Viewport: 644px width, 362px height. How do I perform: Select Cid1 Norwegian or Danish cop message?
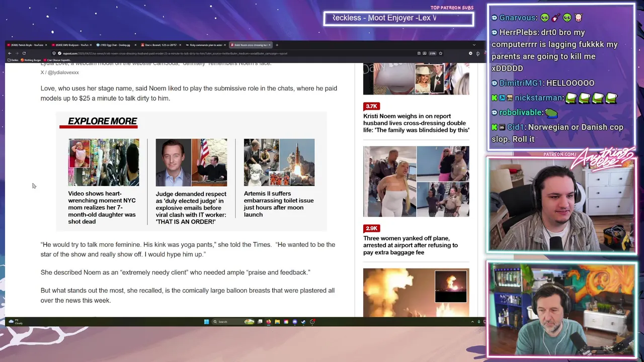tap(557, 133)
